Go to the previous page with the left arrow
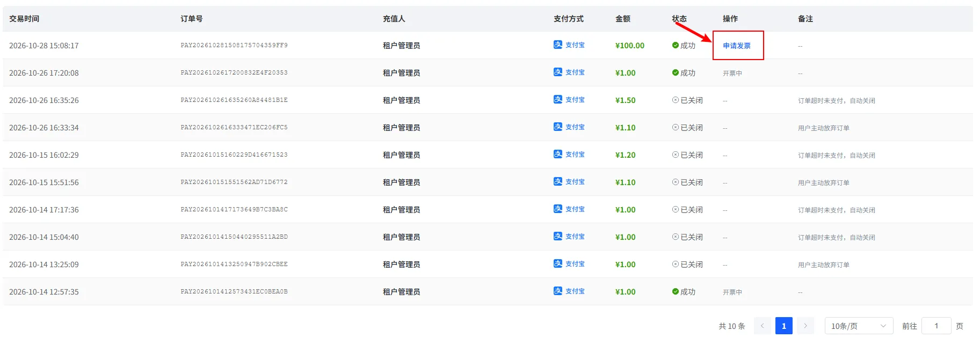980x345 pixels. [762, 326]
